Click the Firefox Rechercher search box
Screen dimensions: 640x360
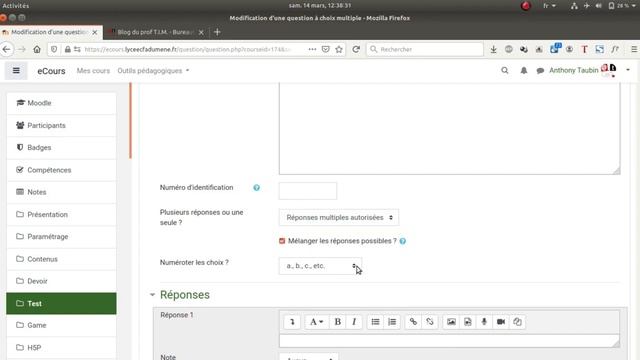(x=425, y=49)
